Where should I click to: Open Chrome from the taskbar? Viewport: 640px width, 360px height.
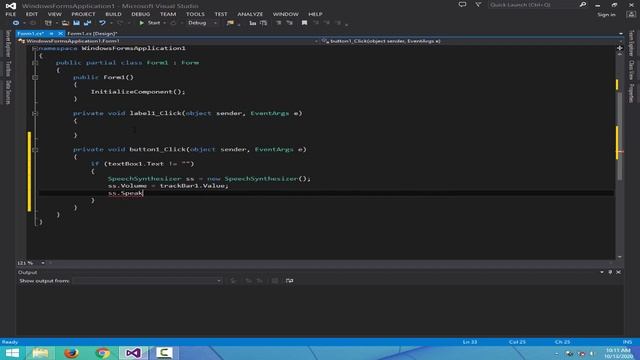tap(102, 353)
